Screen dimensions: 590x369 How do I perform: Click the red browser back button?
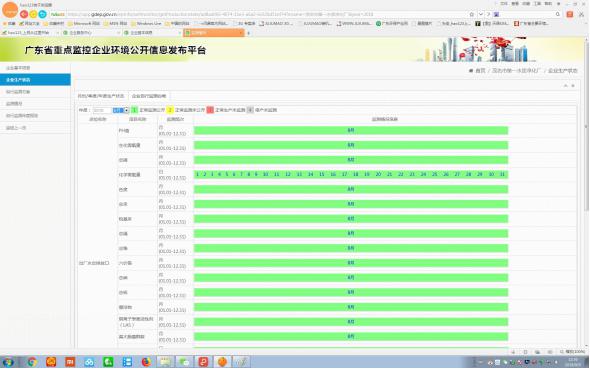pyautogui.click(x=24, y=14)
